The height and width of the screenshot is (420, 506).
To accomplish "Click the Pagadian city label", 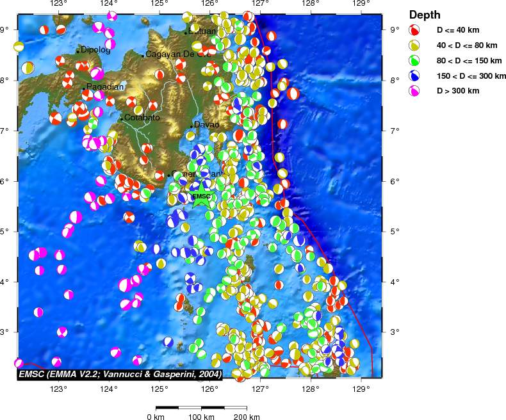I will pos(105,87).
